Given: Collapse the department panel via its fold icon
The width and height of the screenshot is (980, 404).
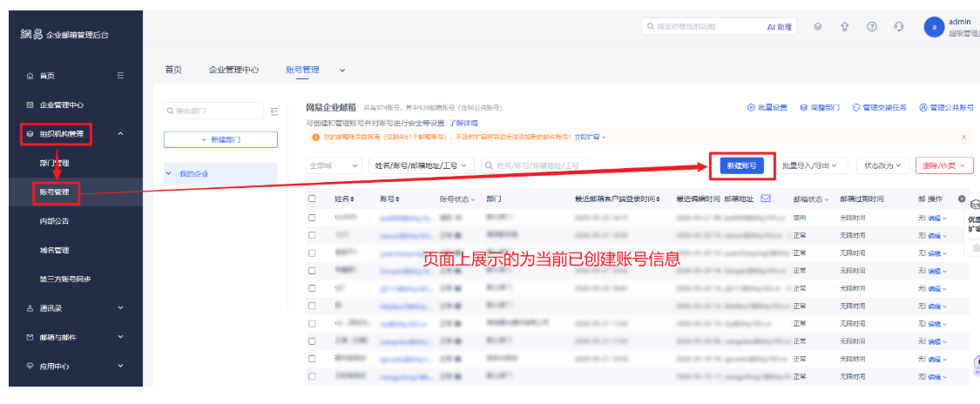Looking at the screenshot, I should tap(274, 111).
